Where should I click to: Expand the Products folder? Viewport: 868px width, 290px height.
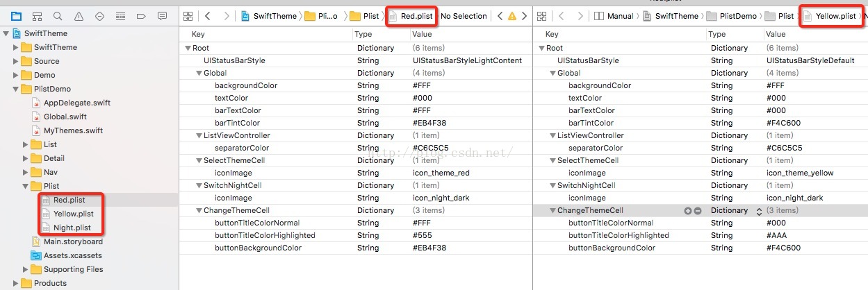pyautogui.click(x=16, y=283)
